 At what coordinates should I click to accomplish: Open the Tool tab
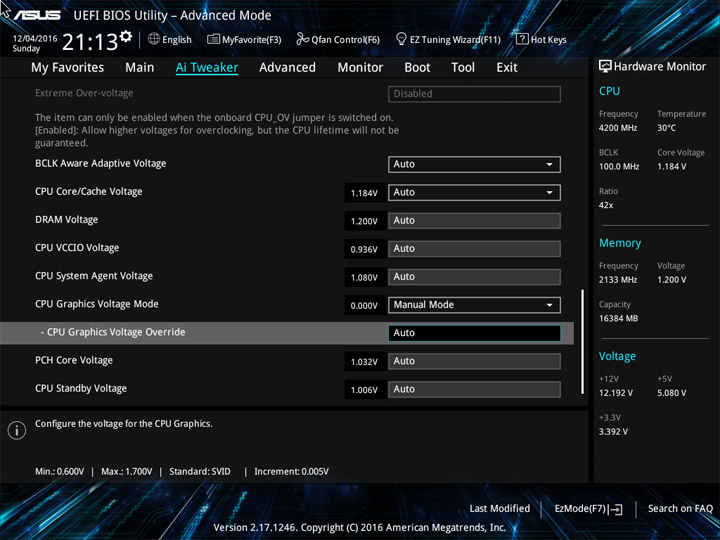point(463,68)
